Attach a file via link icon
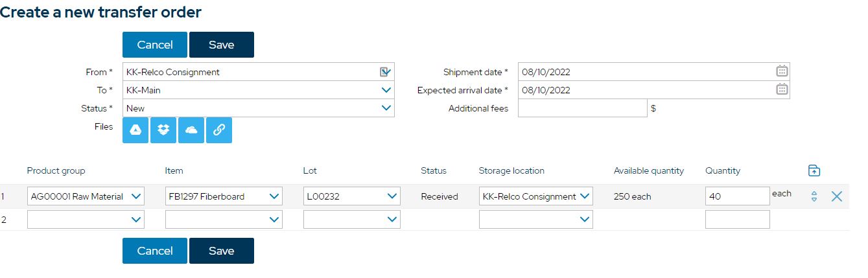 (219, 130)
